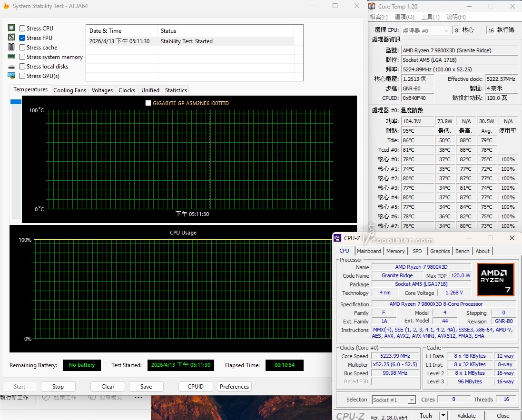Click the AIDA64 flame icon in title bar

point(6,6)
